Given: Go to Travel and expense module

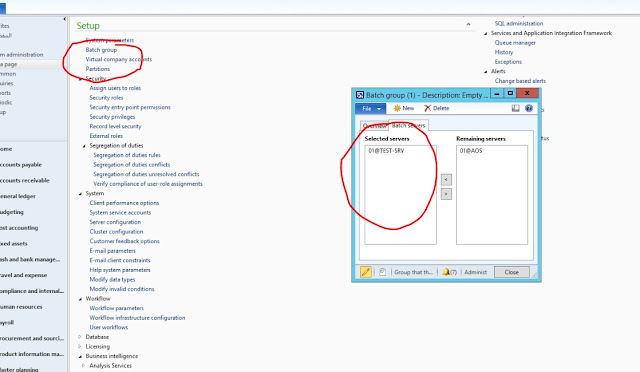Looking at the screenshot, I should [x=23, y=275].
